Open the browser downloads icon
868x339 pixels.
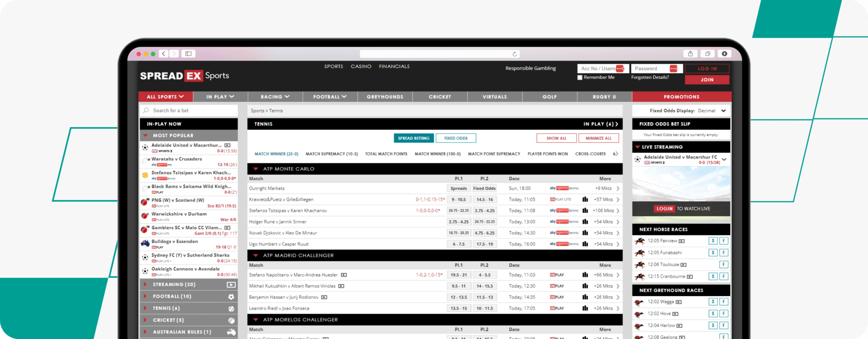coord(724,54)
